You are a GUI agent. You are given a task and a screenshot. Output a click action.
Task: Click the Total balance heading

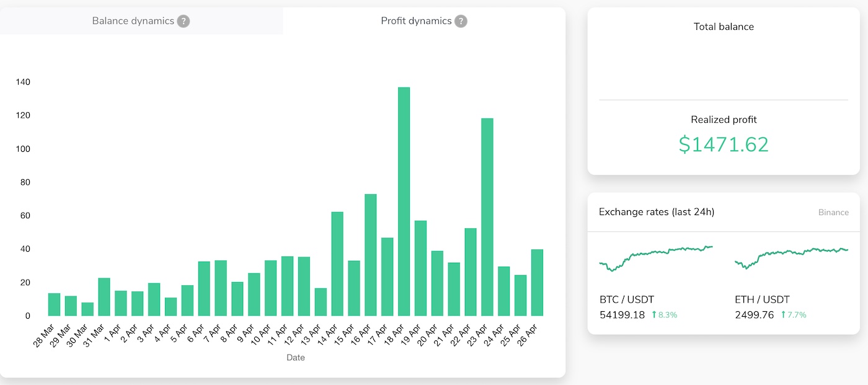click(x=724, y=27)
